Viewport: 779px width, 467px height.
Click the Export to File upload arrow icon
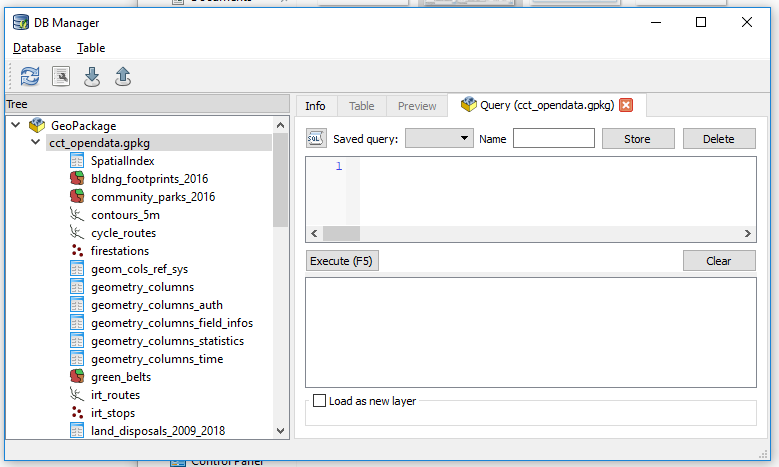click(123, 77)
